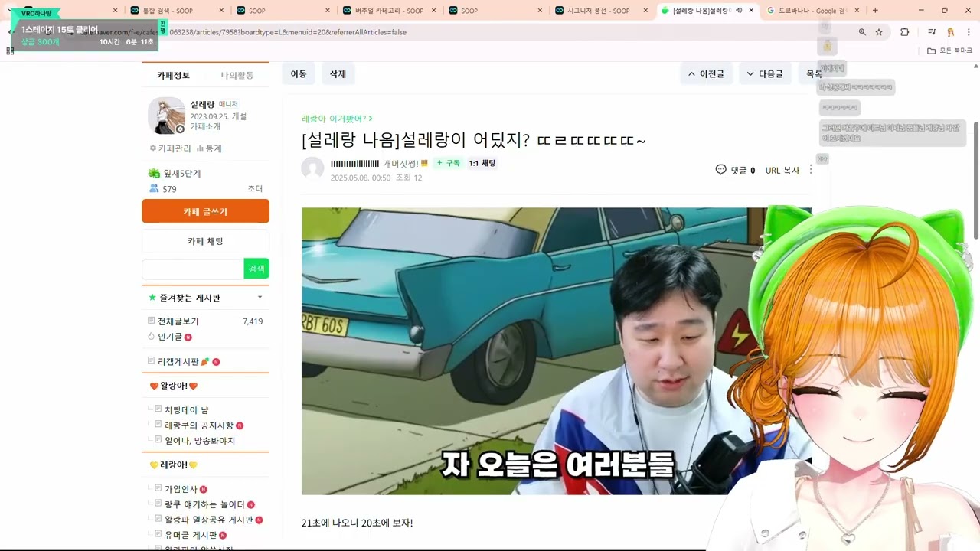Focus the cafe search input field

193,269
